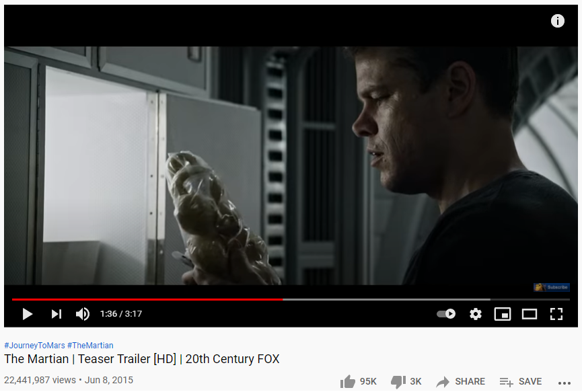The width and height of the screenshot is (582, 392).
Task: Activate miniplayer mode
Action: click(502, 314)
